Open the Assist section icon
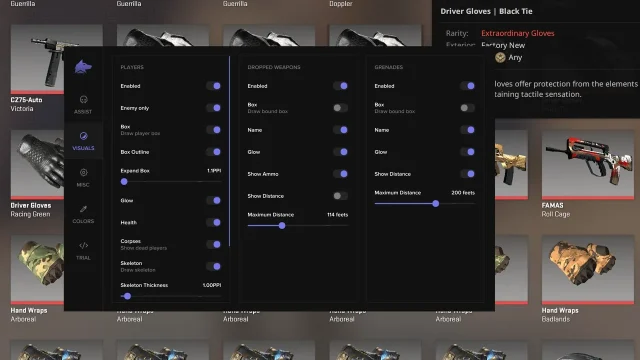The height and width of the screenshot is (360, 640). pyautogui.click(x=83, y=100)
